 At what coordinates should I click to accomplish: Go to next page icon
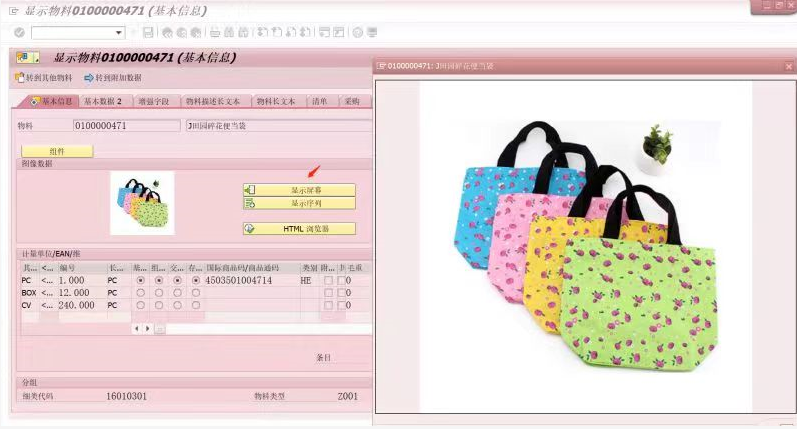tap(291, 33)
